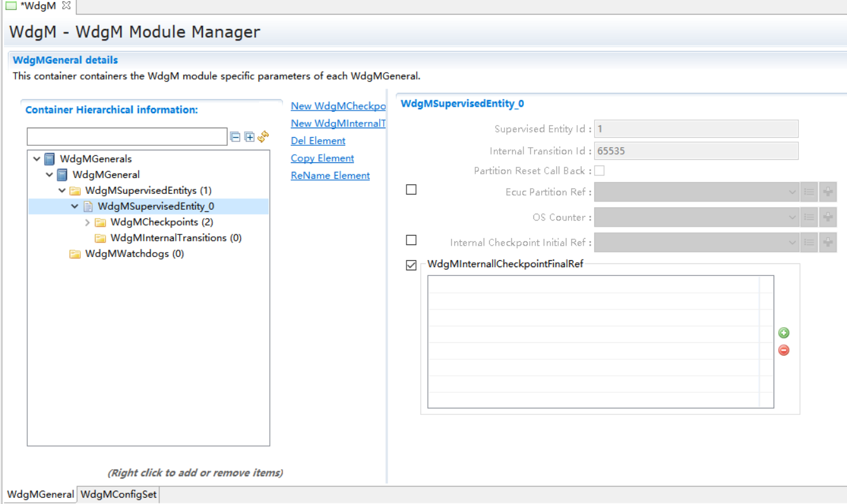
Task: Click add icon beside OS Counter field
Action: pos(827,217)
